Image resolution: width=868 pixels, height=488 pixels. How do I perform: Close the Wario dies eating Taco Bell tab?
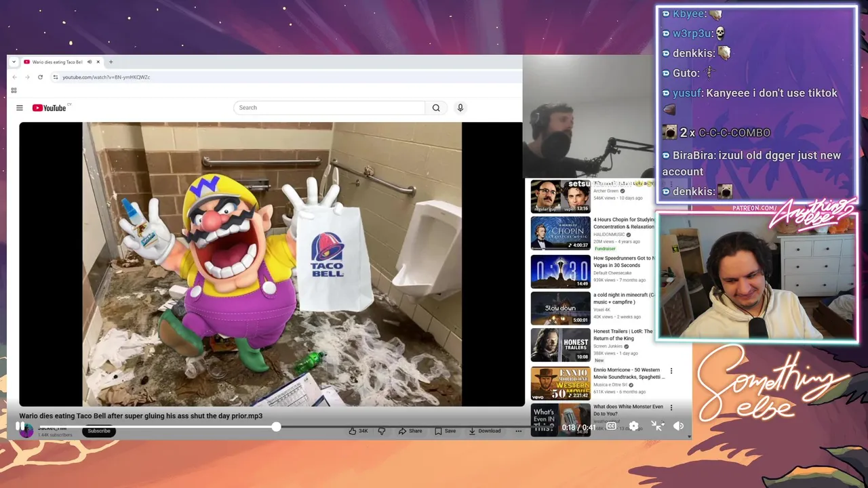point(98,62)
